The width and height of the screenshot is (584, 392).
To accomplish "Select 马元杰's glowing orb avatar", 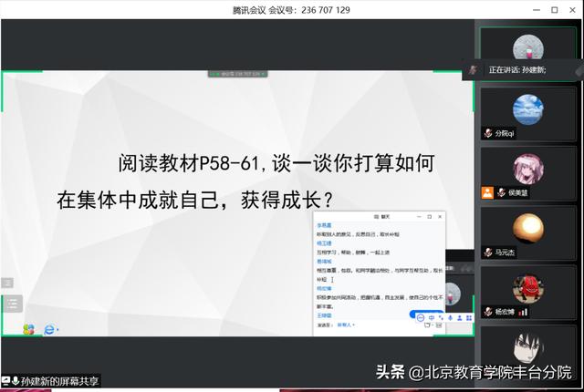I will point(527,228).
